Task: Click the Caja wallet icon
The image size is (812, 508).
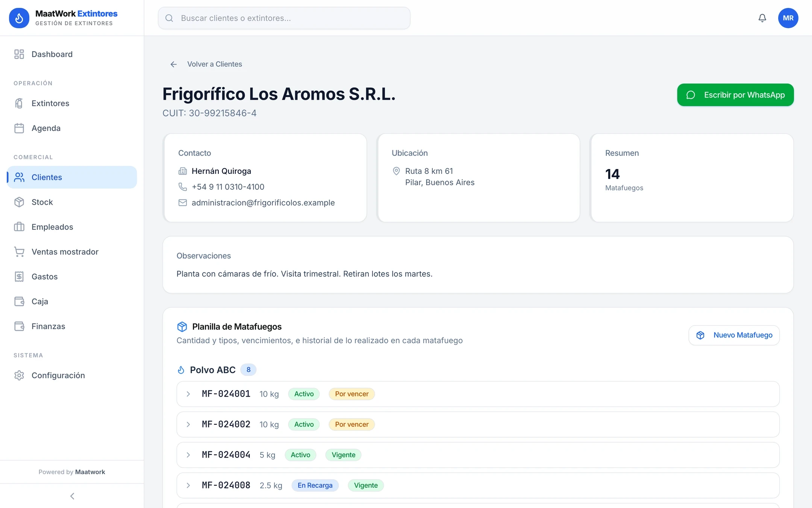Action: 19,301
